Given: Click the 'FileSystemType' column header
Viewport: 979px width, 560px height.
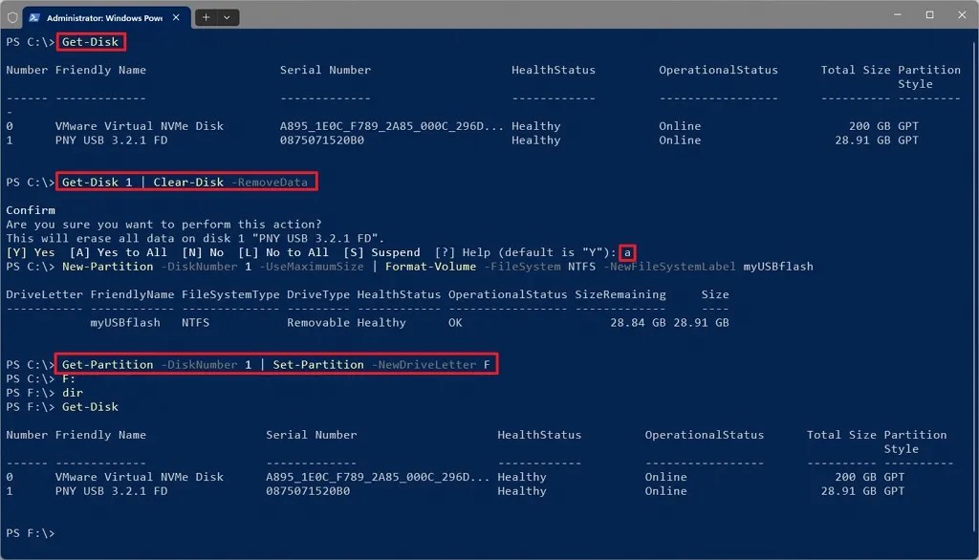Looking at the screenshot, I should pyautogui.click(x=230, y=294).
